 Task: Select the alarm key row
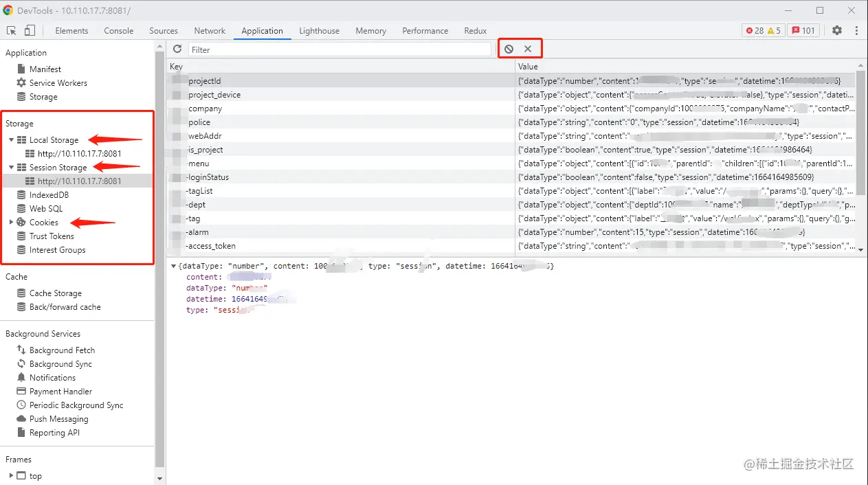click(x=511, y=232)
